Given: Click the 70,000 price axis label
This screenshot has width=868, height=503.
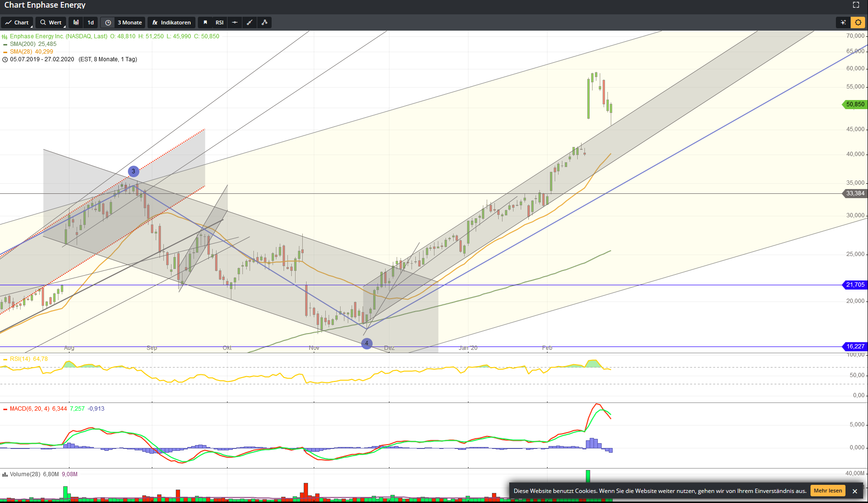Looking at the screenshot, I should [x=855, y=36].
